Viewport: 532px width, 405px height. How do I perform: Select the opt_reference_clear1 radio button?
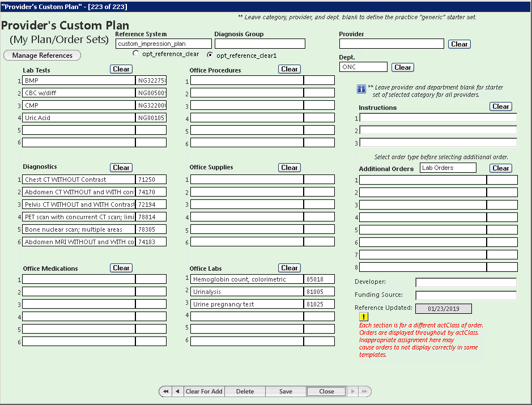click(x=210, y=54)
